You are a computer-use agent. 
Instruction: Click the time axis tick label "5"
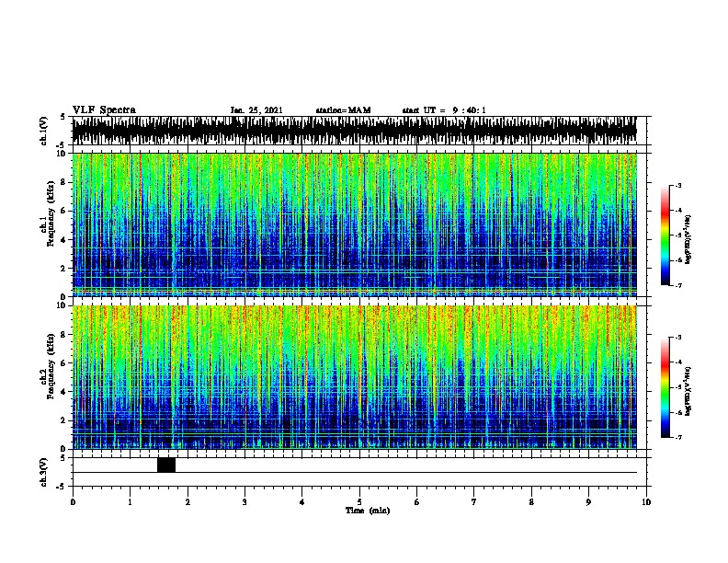pos(359,502)
